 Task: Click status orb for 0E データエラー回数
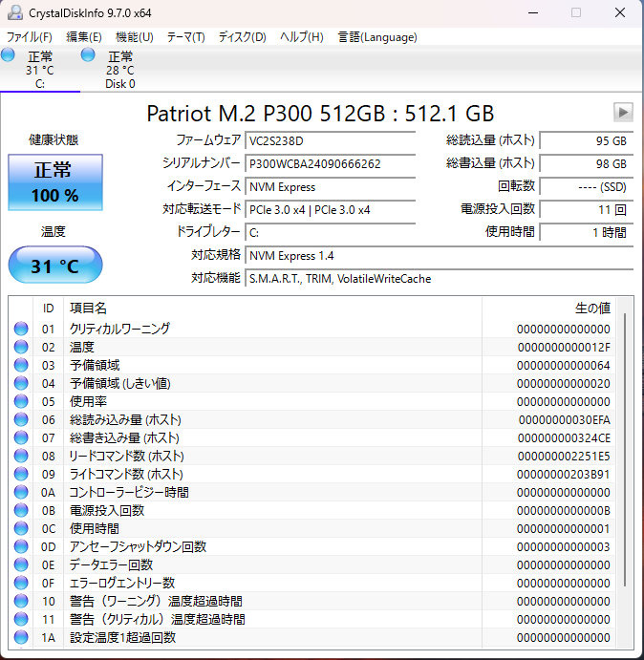coord(21,564)
